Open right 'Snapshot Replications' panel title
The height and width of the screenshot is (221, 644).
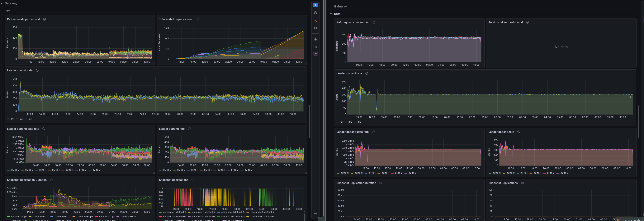click(x=503, y=183)
